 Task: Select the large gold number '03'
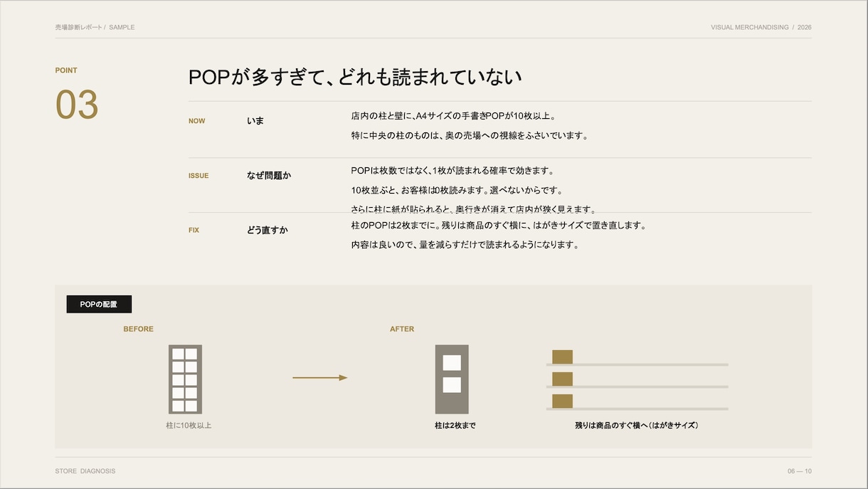tap(77, 105)
